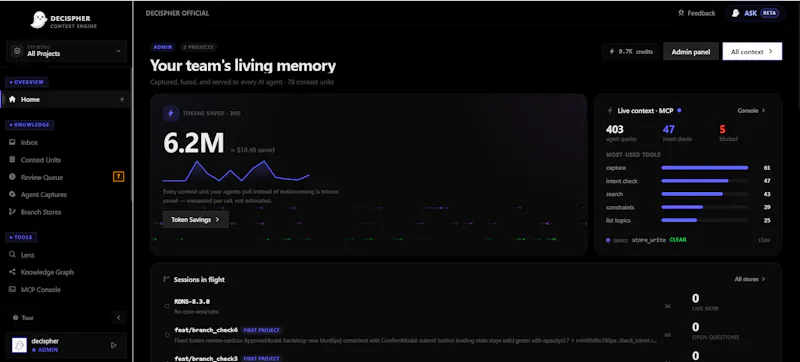Click the MCP Console terminal icon
The image size is (800, 362).
12,289
